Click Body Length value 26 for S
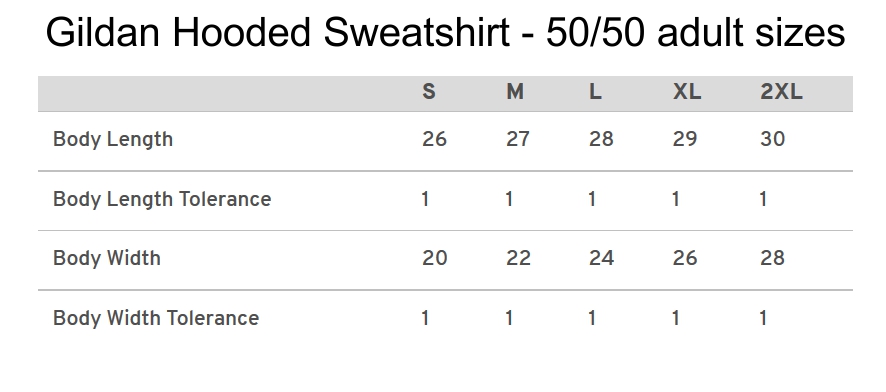The image size is (886, 392). (434, 139)
